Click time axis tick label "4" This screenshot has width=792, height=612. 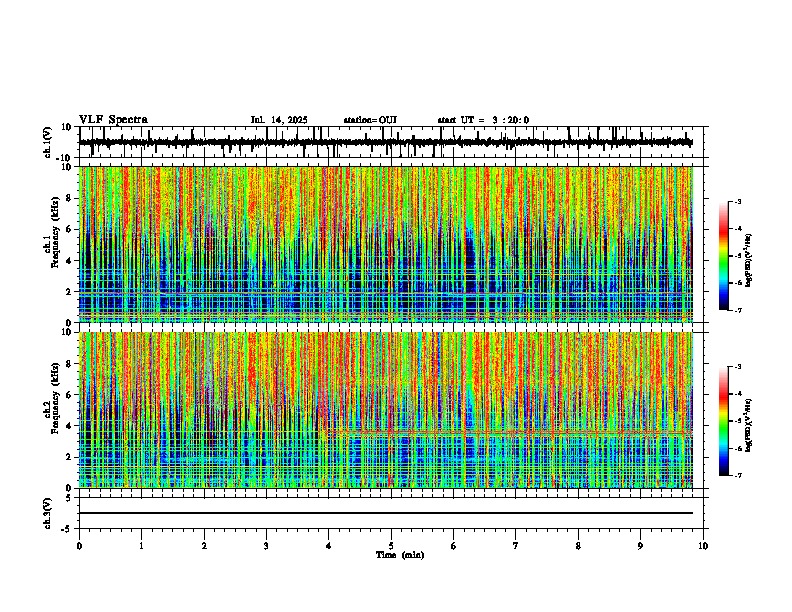coord(329,546)
